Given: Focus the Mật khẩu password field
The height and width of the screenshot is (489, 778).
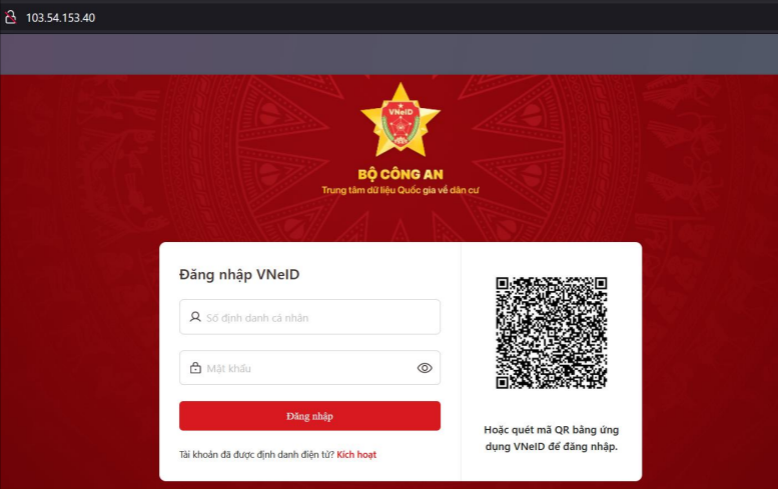Looking at the screenshot, I should click(x=310, y=367).
